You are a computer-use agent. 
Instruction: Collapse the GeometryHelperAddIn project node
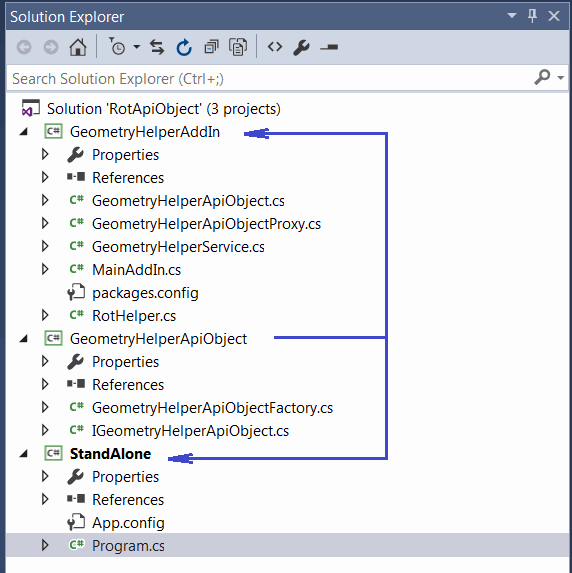[x=24, y=132]
